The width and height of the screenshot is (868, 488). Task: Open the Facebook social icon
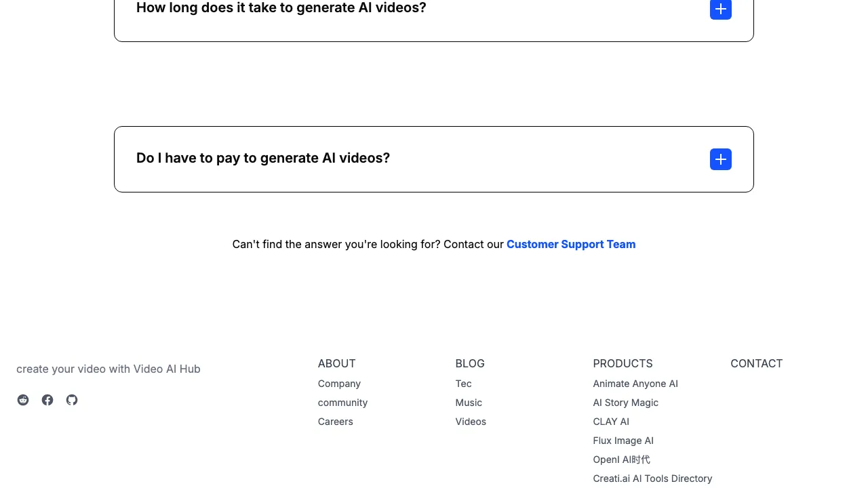pos(47,400)
